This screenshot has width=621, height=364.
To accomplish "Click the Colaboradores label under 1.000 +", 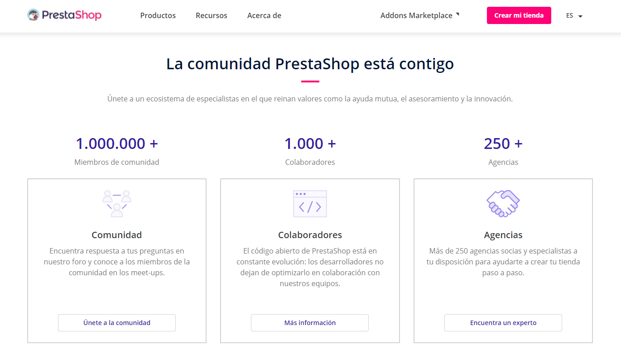I will click(x=310, y=162).
